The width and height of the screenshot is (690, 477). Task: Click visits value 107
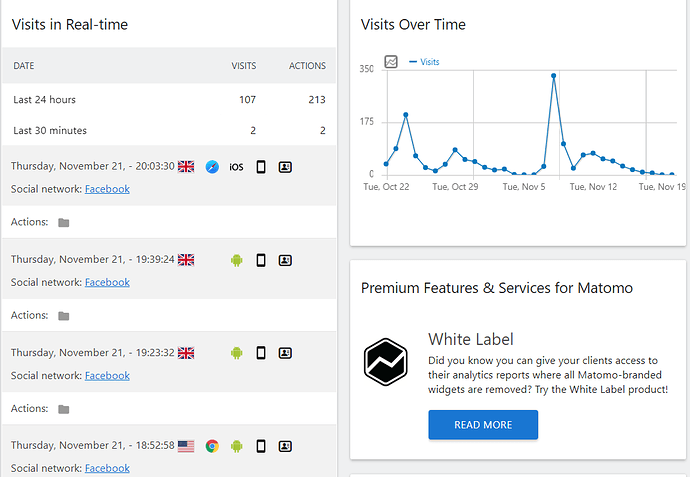247,100
